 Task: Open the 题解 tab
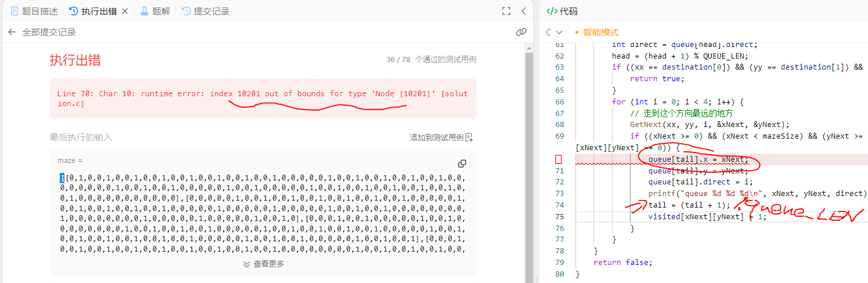click(x=155, y=11)
